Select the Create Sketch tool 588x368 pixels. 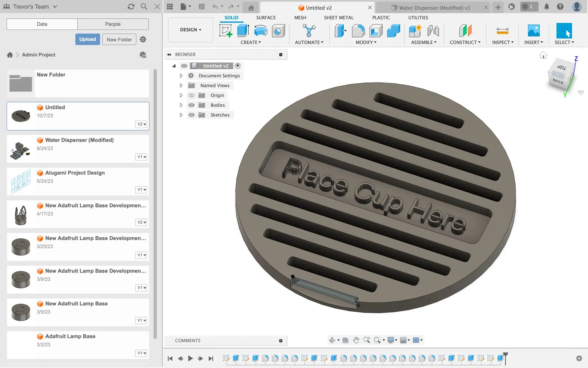[x=226, y=31]
